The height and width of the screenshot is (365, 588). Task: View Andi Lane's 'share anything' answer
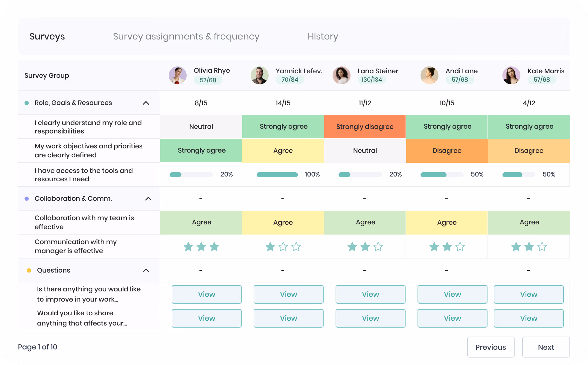(453, 318)
